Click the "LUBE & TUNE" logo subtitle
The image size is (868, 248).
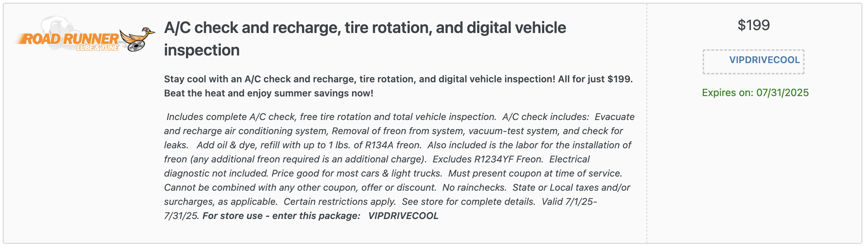tap(97, 48)
